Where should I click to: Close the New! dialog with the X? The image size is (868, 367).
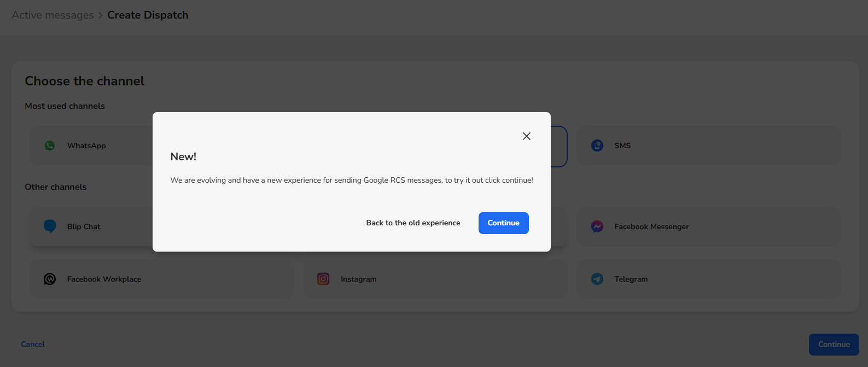coord(526,136)
